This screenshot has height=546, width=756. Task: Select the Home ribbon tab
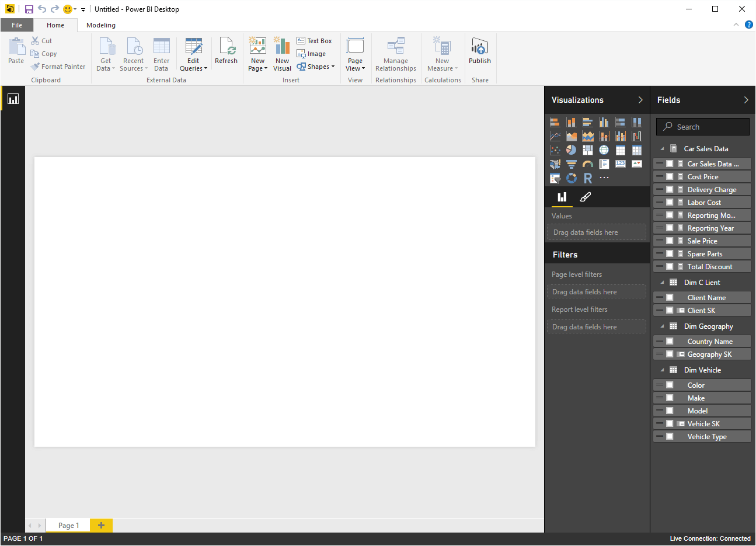click(55, 25)
